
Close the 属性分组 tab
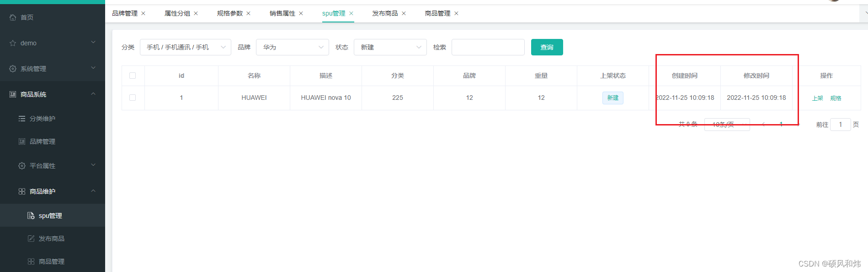tap(196, 13)
